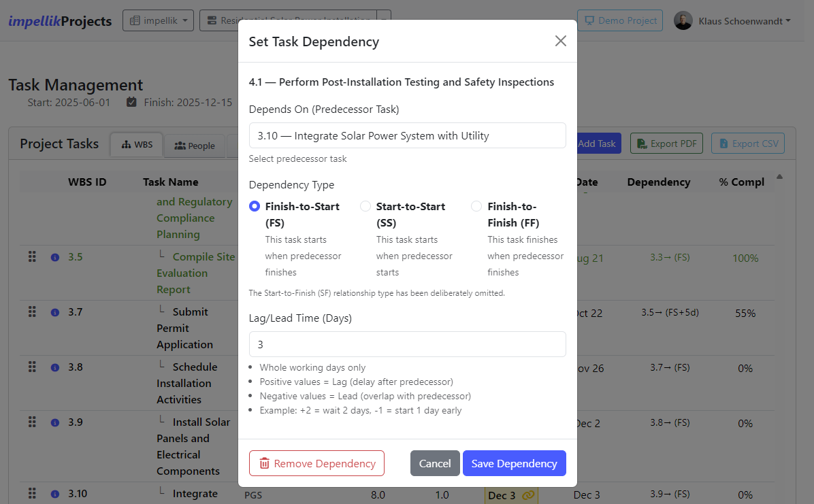Export tasks as CSV
The image size is (814, 504).
coord(748,144)
